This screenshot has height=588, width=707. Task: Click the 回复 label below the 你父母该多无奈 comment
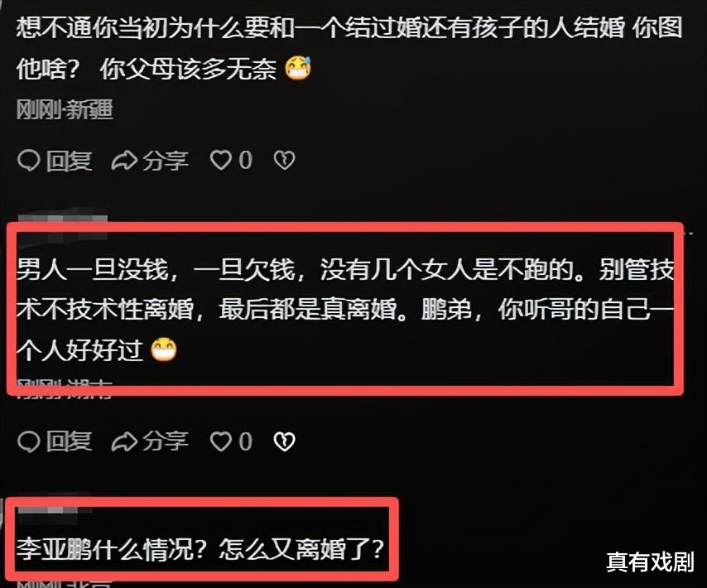69,161
